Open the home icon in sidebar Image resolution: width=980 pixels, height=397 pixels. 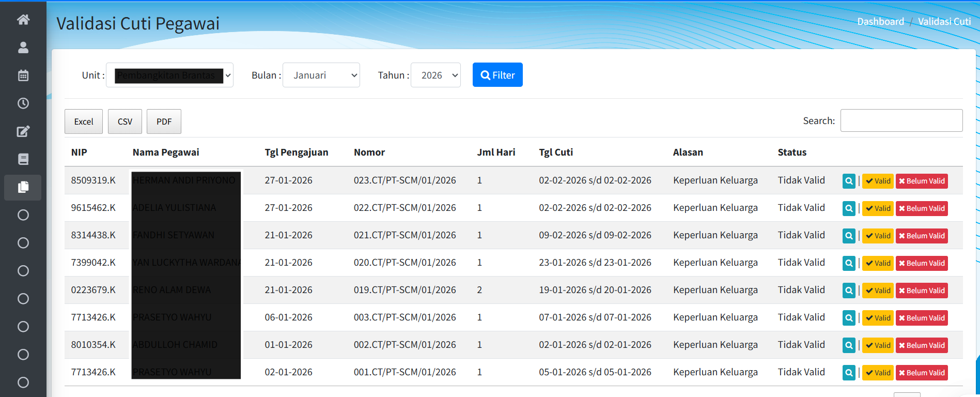[23, 20]
